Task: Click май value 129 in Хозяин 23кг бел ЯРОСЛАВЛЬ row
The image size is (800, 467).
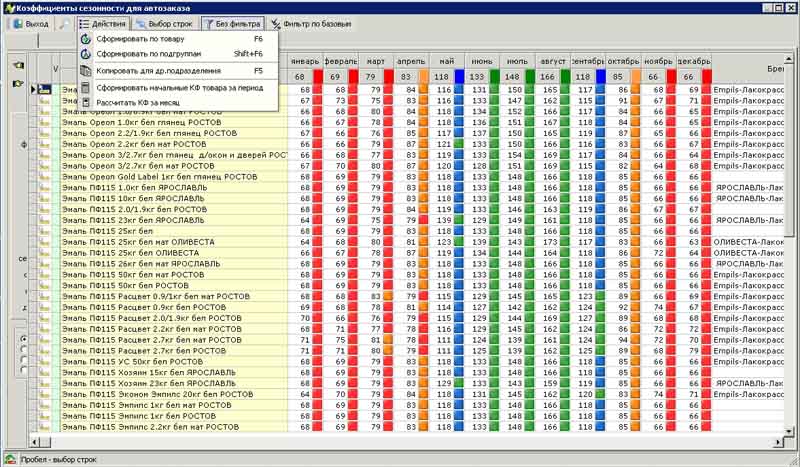Action: pyautogui.click(x=444, y=383)
